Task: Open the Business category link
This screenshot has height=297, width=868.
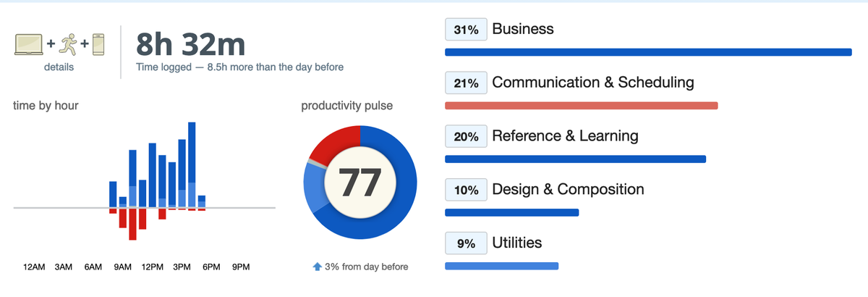Action: click(x=523, y=29)
